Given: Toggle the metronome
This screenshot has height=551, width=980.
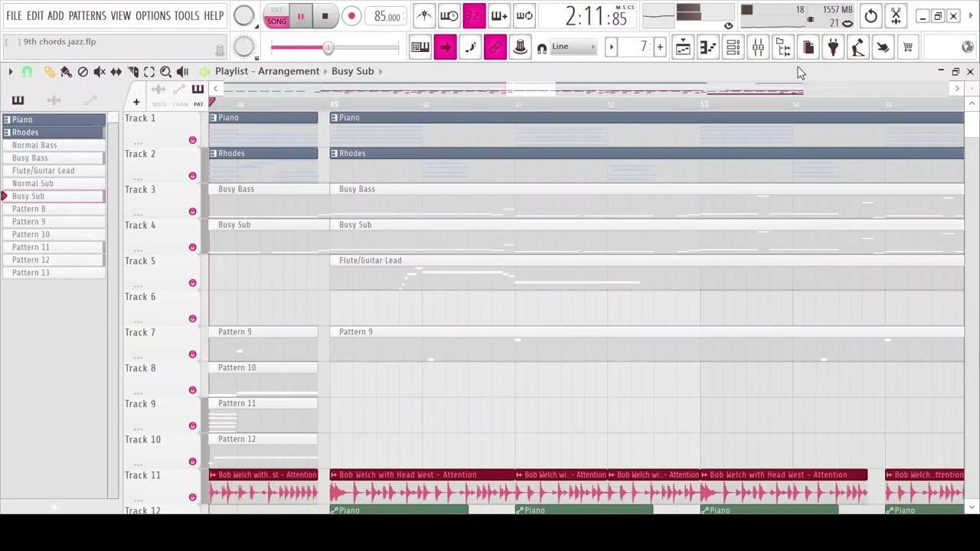Looking at the screenshot, I should coord(424,16).
